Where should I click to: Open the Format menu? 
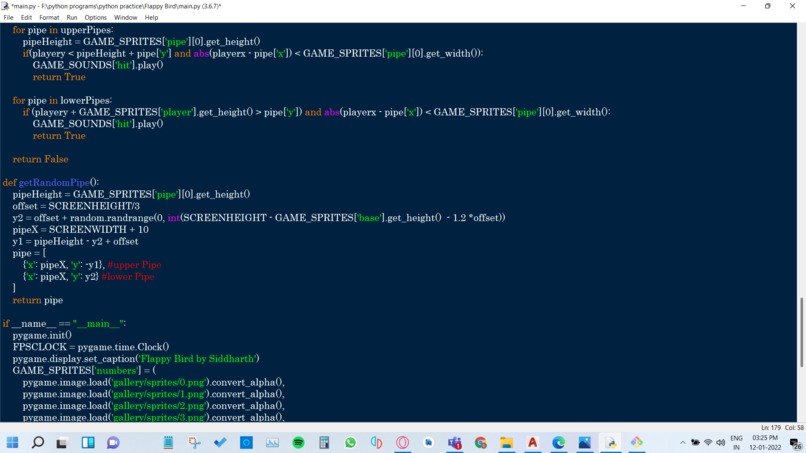coord(49,17)
